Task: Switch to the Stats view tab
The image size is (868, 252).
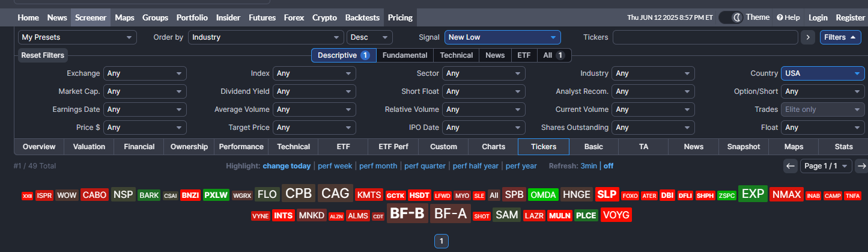Action: pos(843,147)
